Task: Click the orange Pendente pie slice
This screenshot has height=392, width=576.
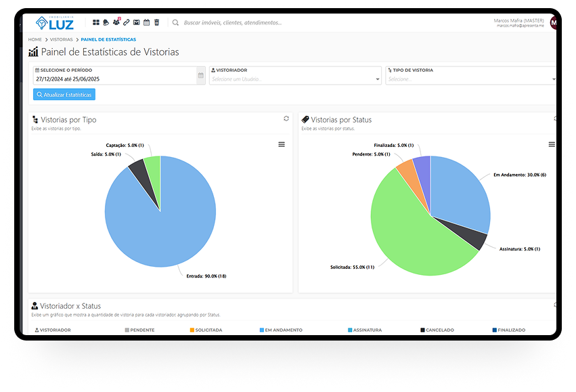Action: (409, 176)
